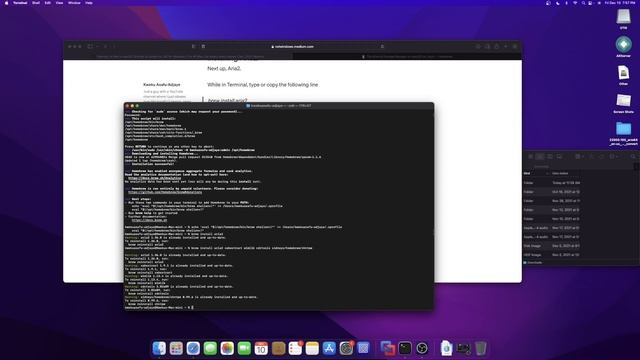Open Messages from the Dock

coord(210,348)
